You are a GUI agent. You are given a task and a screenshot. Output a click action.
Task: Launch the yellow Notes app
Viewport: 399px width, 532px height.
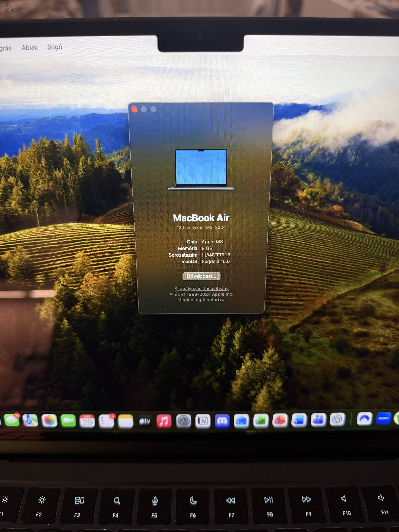click(126, 421)
